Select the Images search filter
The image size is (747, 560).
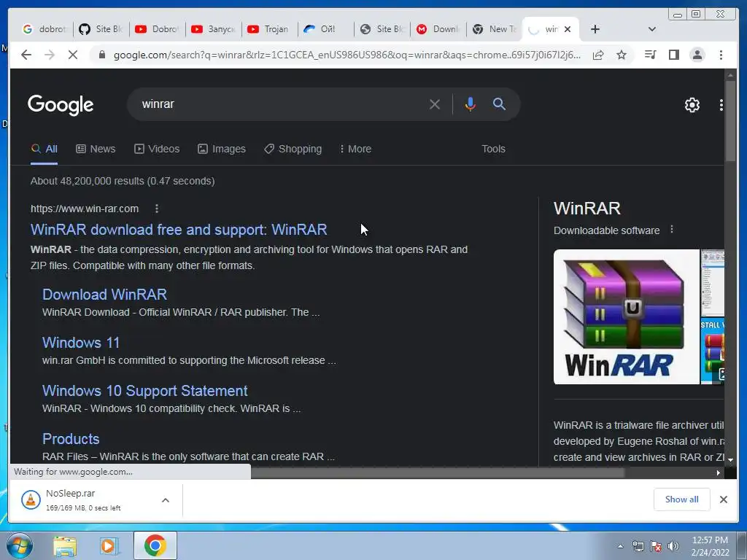pos(222,149)
